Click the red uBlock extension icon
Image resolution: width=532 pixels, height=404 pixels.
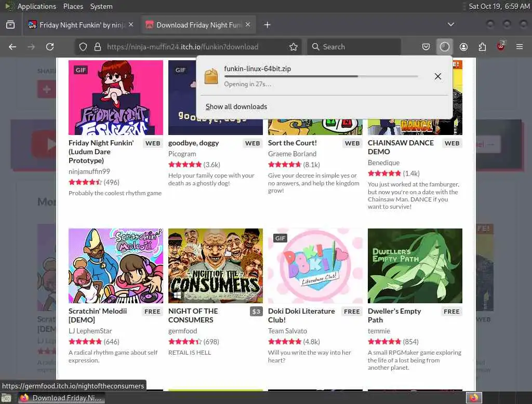click(501, 46)
